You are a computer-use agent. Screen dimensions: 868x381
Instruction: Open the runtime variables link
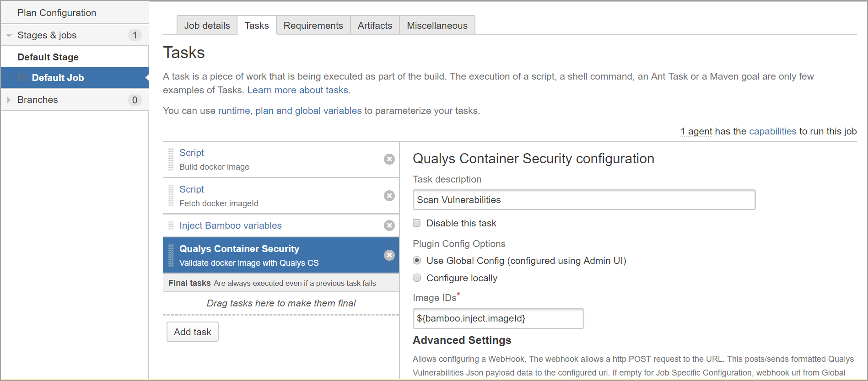click(x=234, y=111)
